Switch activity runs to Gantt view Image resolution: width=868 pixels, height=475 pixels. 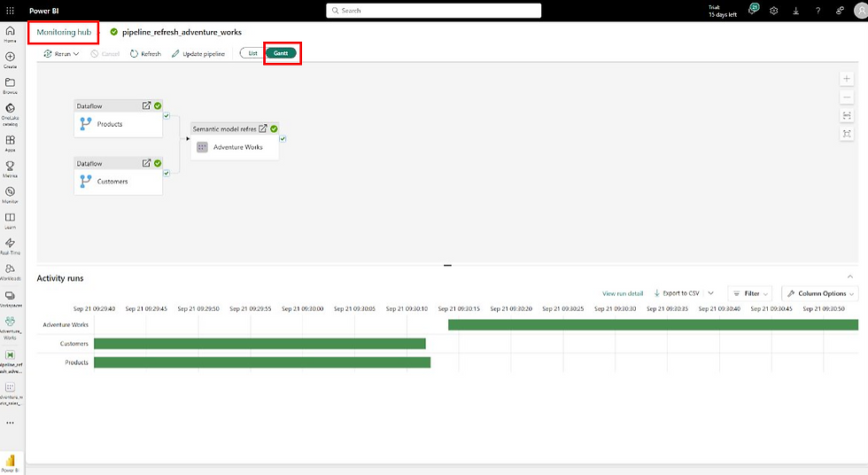[282, 53]
